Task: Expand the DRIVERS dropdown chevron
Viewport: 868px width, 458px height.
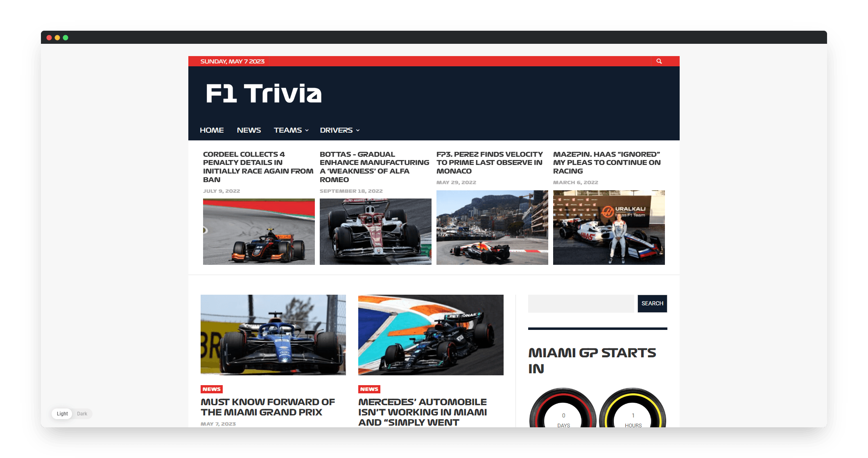Action: coord(358,131)
